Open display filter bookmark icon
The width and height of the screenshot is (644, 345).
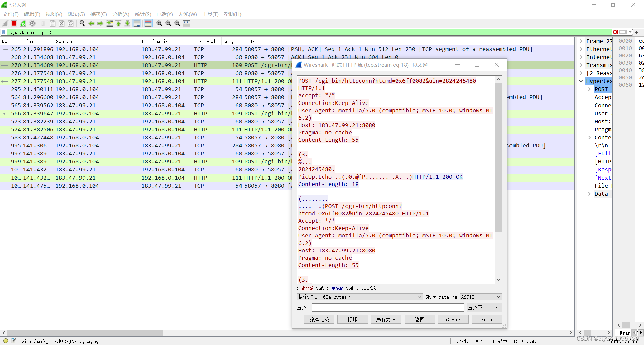click(4, 32)
